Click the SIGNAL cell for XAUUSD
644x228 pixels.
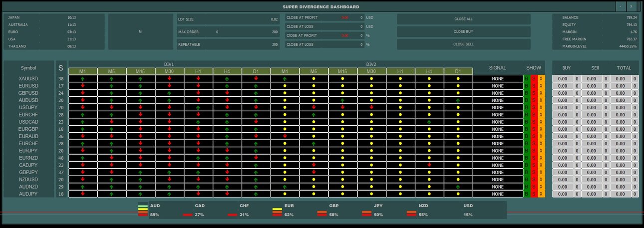click(498, 79)
